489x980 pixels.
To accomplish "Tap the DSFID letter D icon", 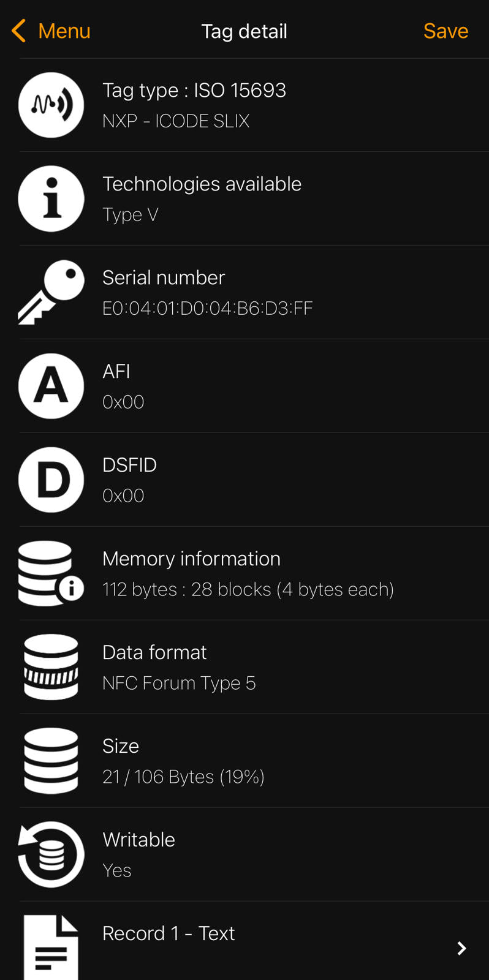I will [51, 480].
